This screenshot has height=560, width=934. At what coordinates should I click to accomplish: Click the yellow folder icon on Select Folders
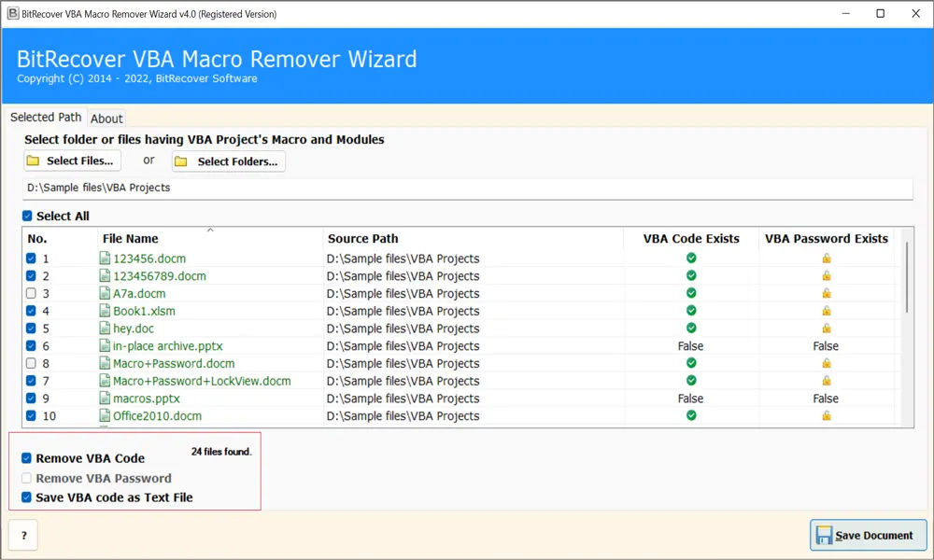click(x=181, y=161)
